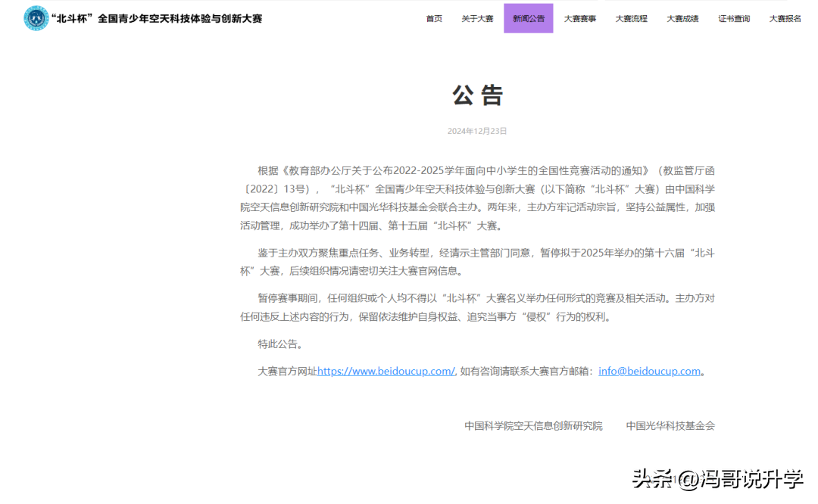Click the date 2024年12月23日

[x=477, y=131]
